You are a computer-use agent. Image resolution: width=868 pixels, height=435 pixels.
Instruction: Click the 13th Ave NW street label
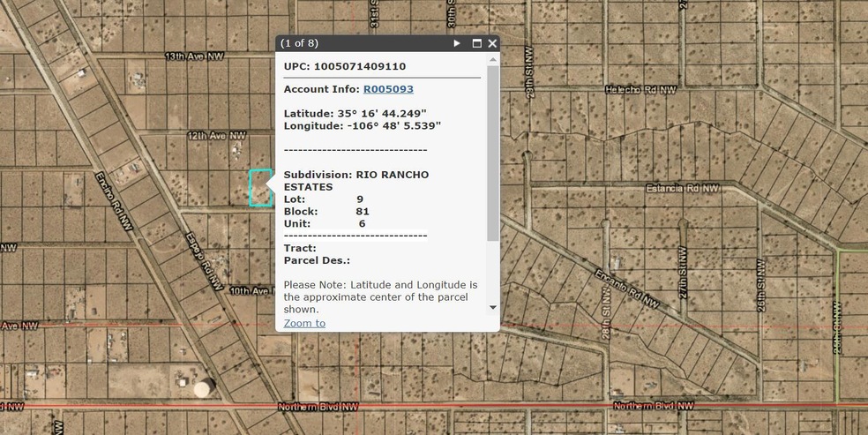point(194,56)
